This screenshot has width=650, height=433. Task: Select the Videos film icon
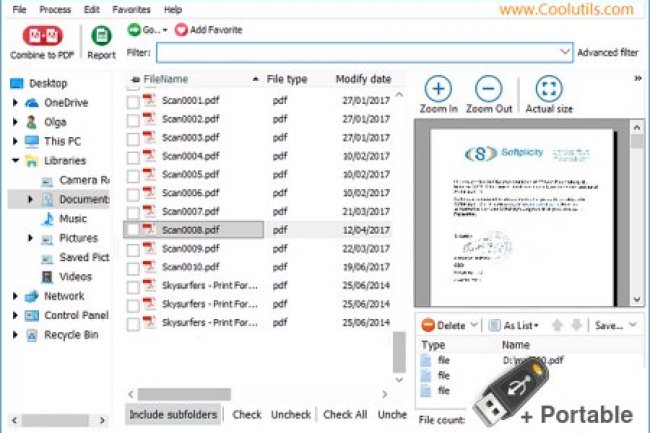pos(47,277)
